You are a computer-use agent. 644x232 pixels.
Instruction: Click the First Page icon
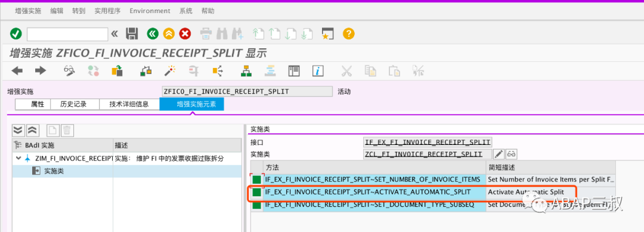pyautogui.click(x=258, y=33)
